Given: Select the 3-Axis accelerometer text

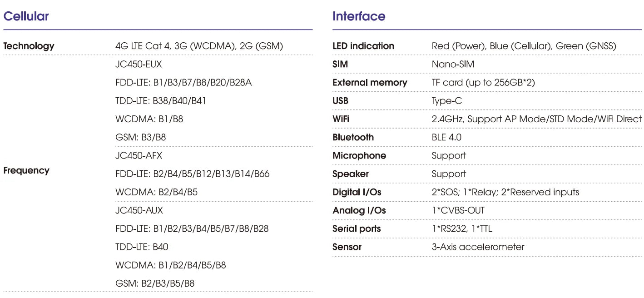Looking at the screenshot, I should 478,247.
